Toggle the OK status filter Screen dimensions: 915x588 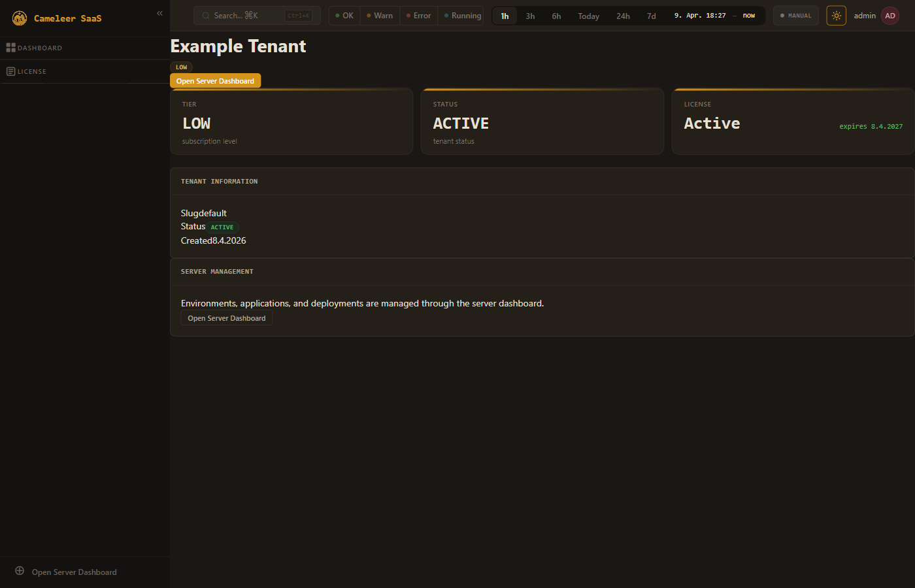(344, 16)
